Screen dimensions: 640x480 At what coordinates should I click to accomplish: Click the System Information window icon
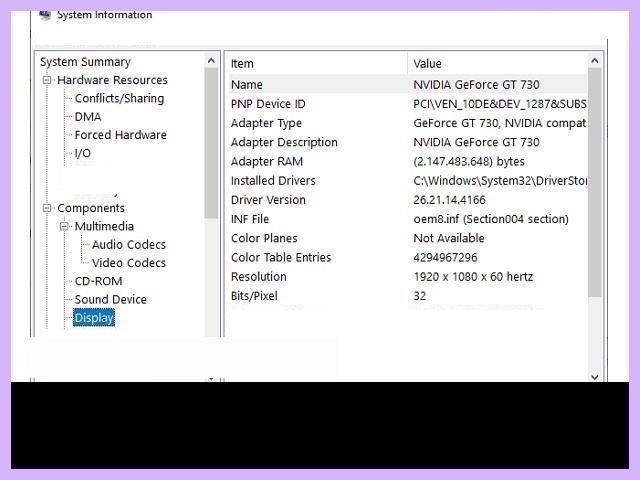[45, 16]
